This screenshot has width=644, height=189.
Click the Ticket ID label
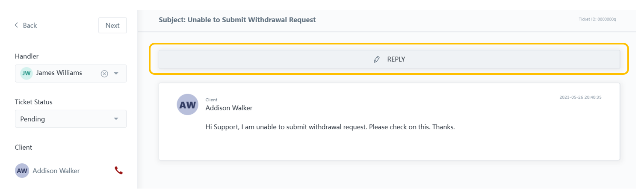point(597,20)
